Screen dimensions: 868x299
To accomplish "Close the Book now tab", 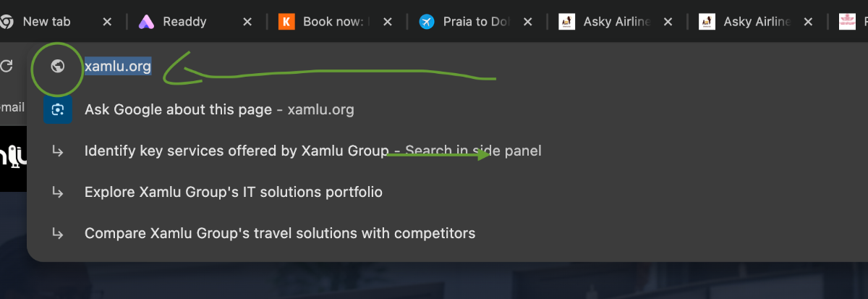I will pyautogui.click(x=387, y=22).
